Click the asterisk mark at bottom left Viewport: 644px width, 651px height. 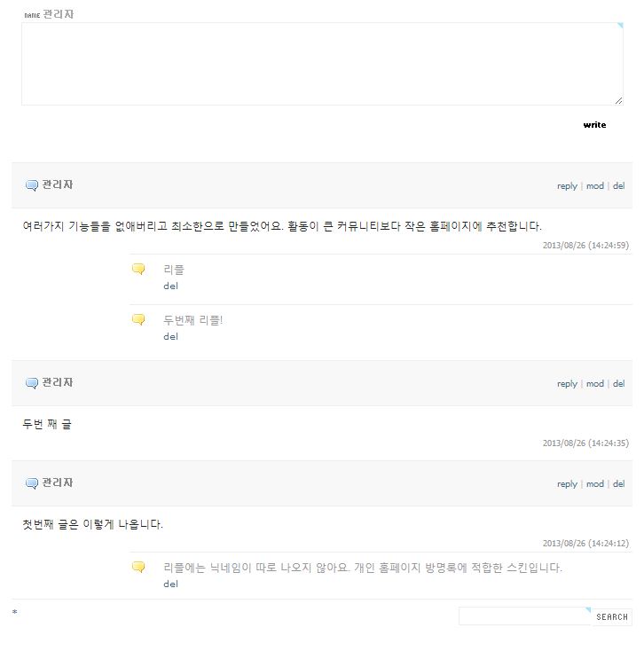tap(15, 613)
